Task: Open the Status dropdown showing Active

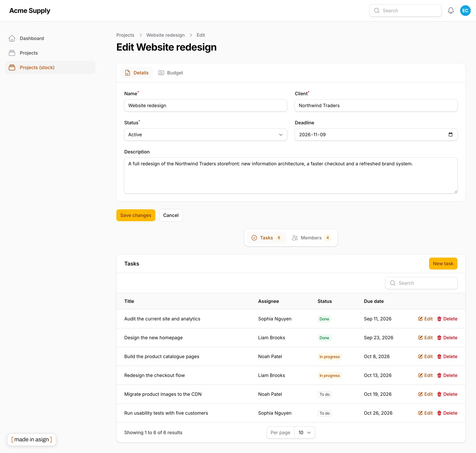Action: (205, 135)
